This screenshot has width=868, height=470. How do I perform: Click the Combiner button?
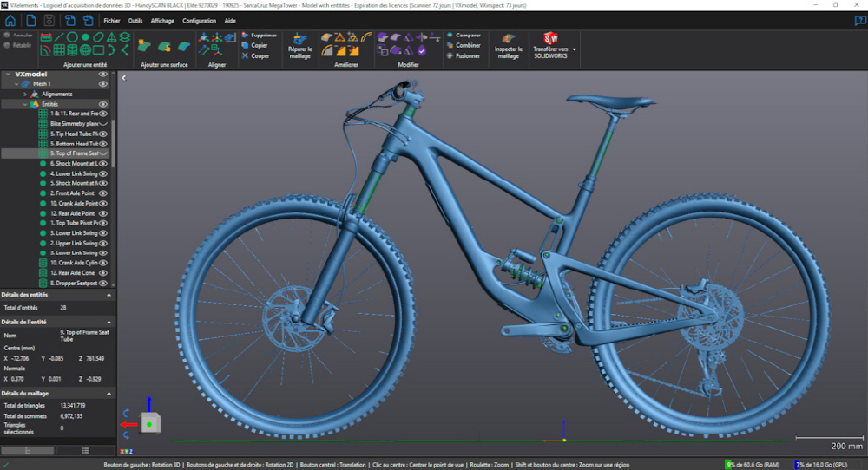tap(464, 45)
